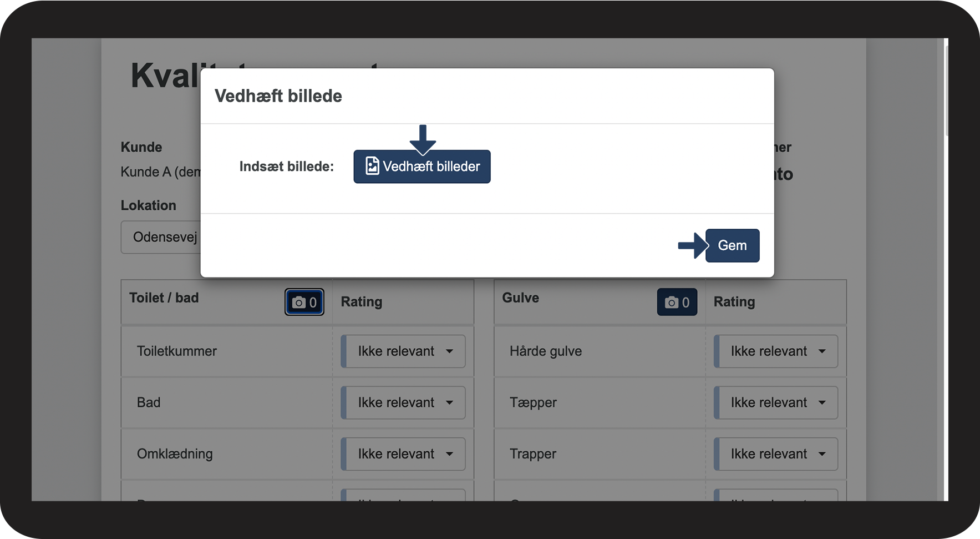Open camera photo counter for Gulve
This screenshot has height=539, width=980.
tap(677, 302)
